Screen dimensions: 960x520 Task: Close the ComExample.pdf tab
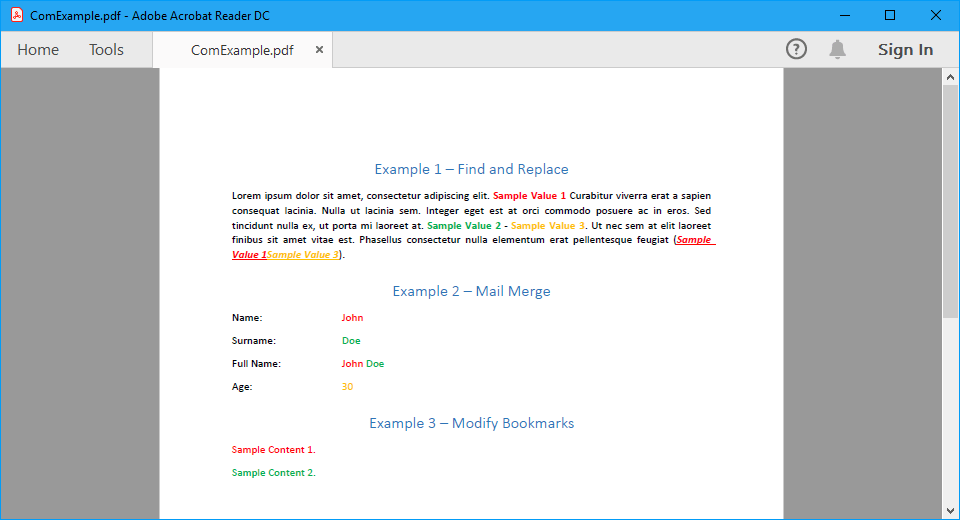(x=319, y=50)
